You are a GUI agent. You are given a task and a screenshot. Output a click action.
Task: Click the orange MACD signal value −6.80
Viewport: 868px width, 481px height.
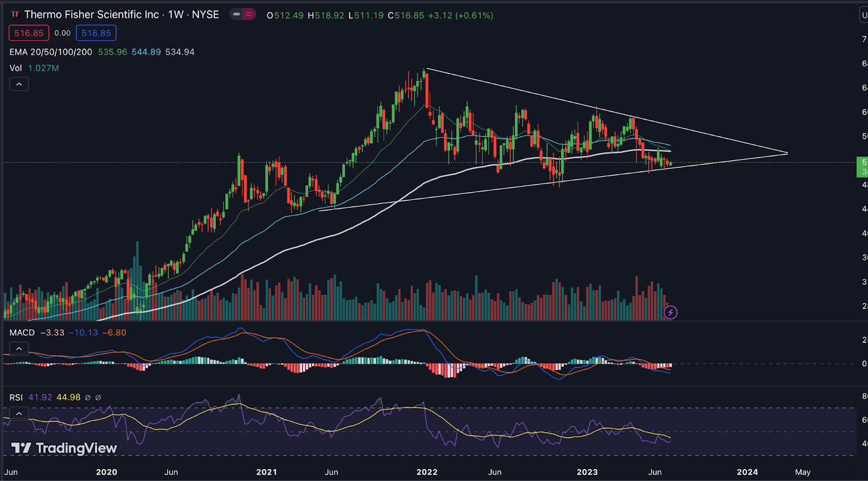click(x=114, y=333)
